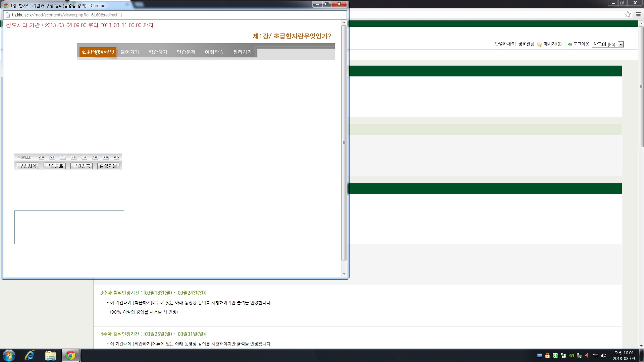Image resolution: width=644 pixels, height=362 pixels.
Task: Click the popup vertical scrollbar up arrow
Action: [x=344, y=23]
